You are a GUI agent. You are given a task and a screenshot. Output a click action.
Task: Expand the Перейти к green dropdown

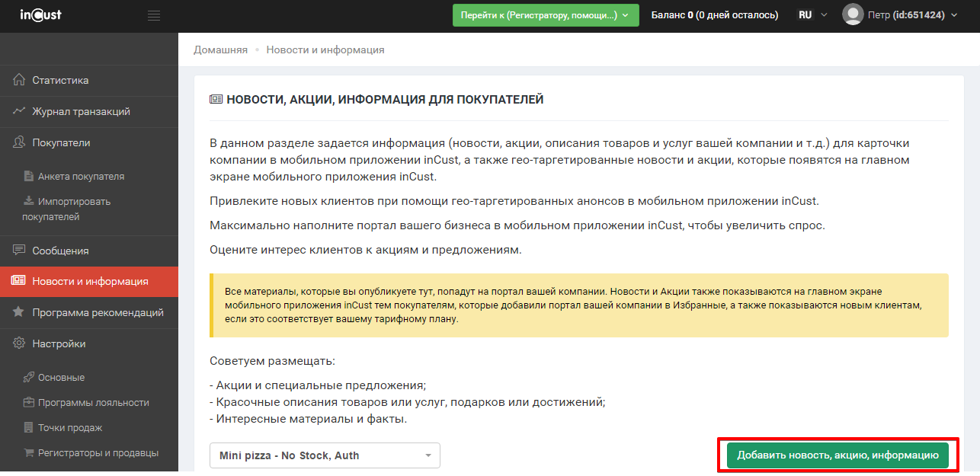tap(545, 15)
